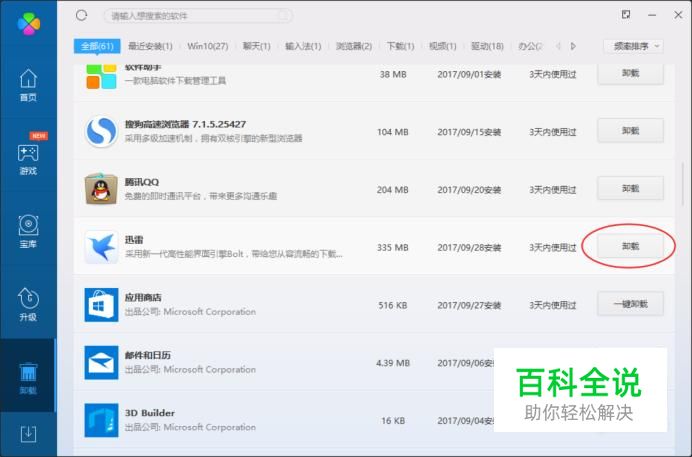Open the 宝库 software library sidebar icon
692x457 pixels.
click(x=28, y=231)
